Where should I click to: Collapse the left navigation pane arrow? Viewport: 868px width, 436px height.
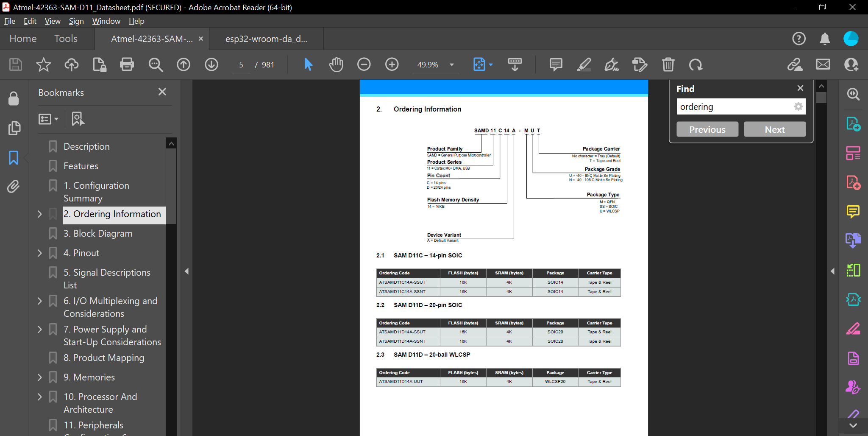point(186,271)
